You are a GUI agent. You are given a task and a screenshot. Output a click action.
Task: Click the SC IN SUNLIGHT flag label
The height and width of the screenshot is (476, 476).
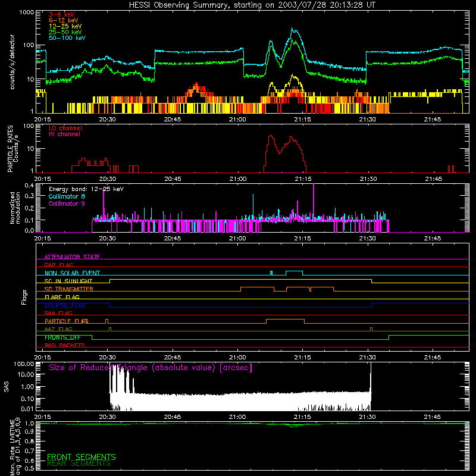pos(68,281)
